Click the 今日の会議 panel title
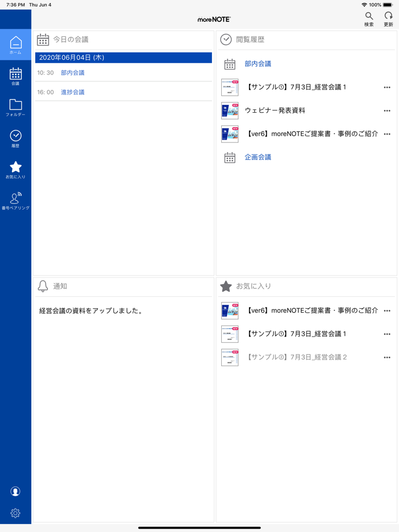The image size is (399, 532). click(71, 39)
